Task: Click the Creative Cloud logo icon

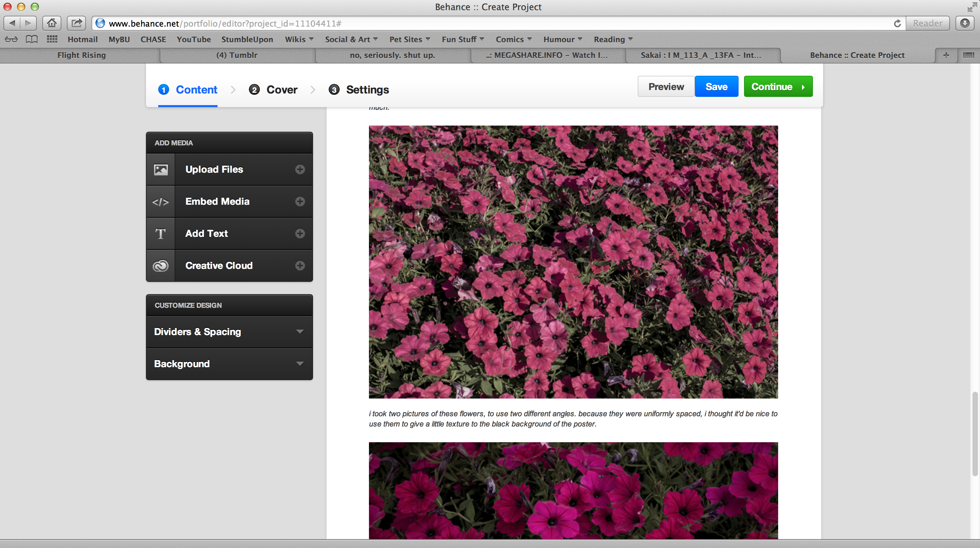Action: point(161,266)
